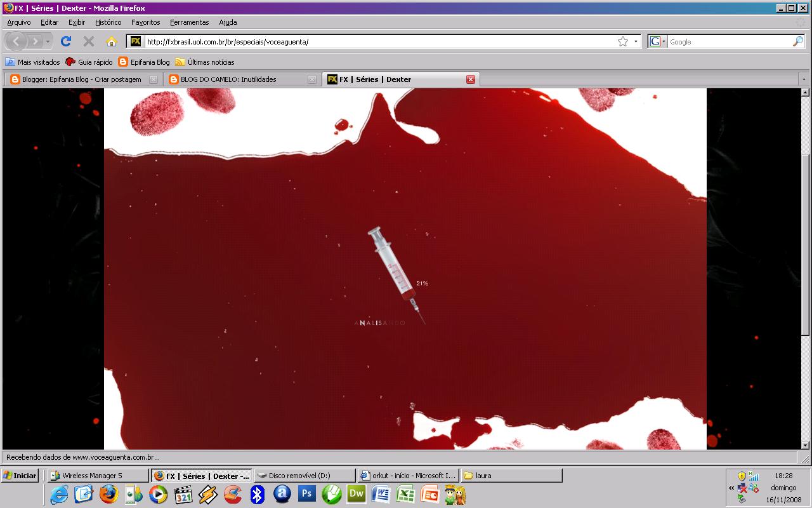The image size is (812, 508).
Task: Launch Windows Media Player from quick launch
Action: pos(158,495)
